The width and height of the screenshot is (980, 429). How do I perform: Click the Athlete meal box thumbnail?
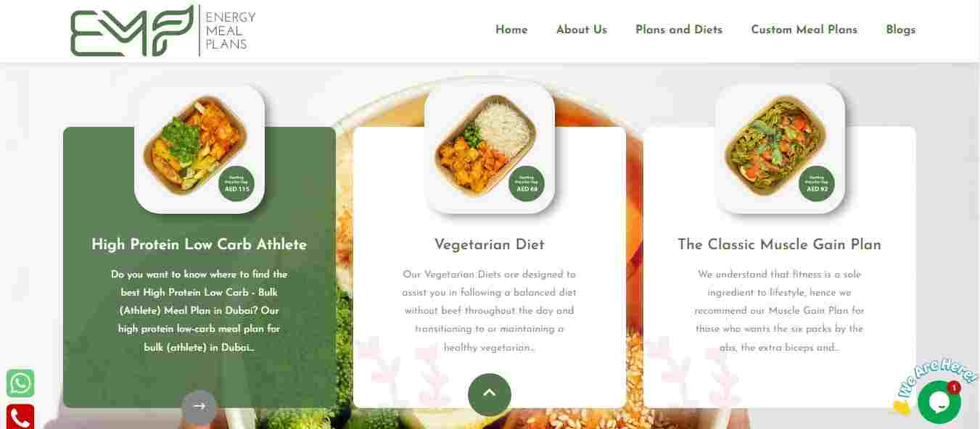(x=199, y=149)
